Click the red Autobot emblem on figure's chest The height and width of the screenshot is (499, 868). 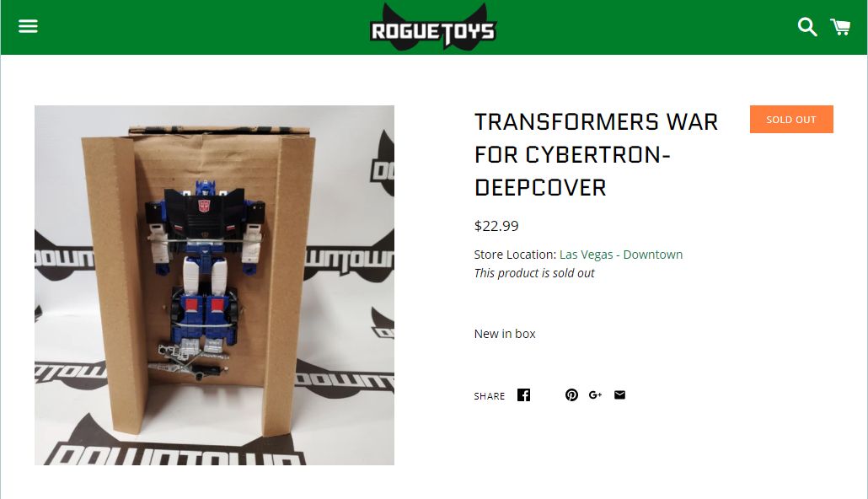pos(204,206)
